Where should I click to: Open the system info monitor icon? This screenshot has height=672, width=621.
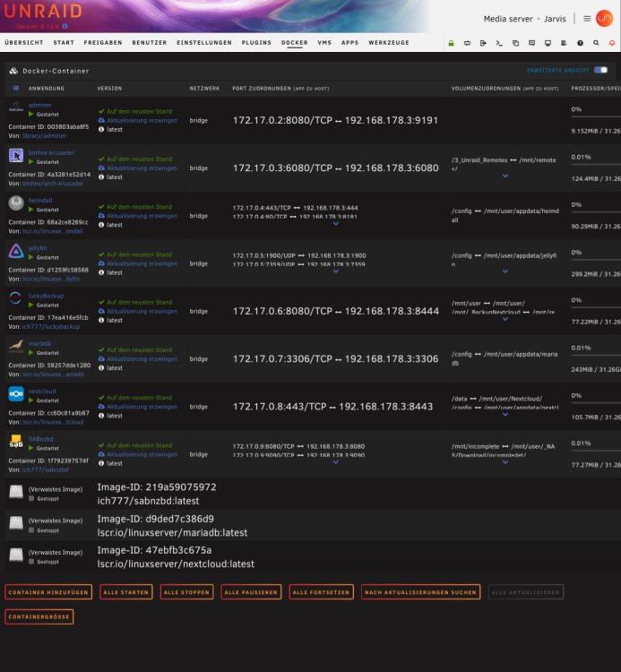tap(548, 43)
